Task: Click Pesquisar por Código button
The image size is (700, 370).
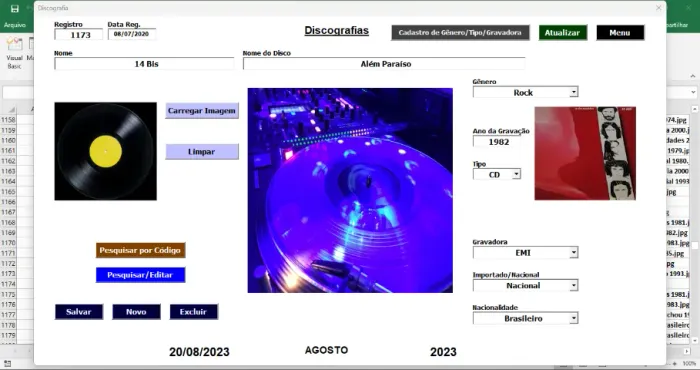Action: point(140,250)
